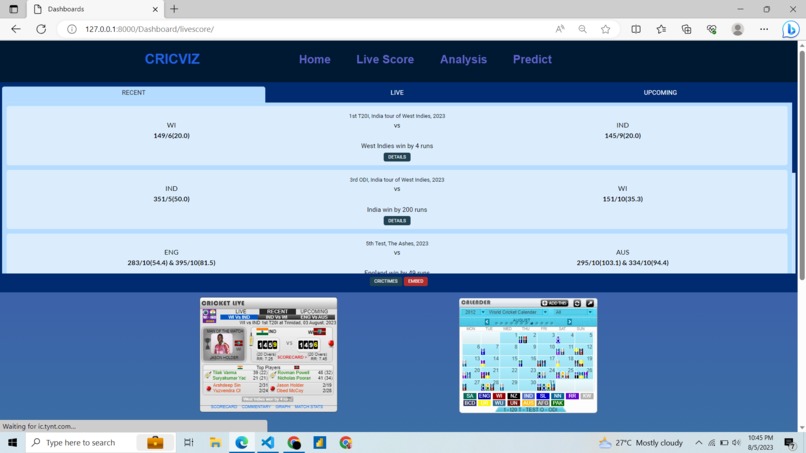Open SCORECARD link at bottom of live widget
Screen dimensions: 806x453
click(224, 407)
